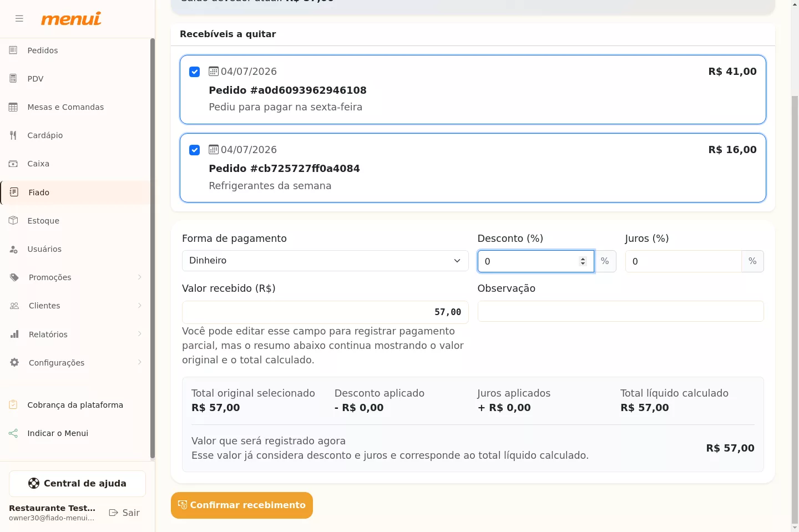799x532 pixels.
Task: Open the Forma de pagamento dropdown
Action: tap(325, 261)
